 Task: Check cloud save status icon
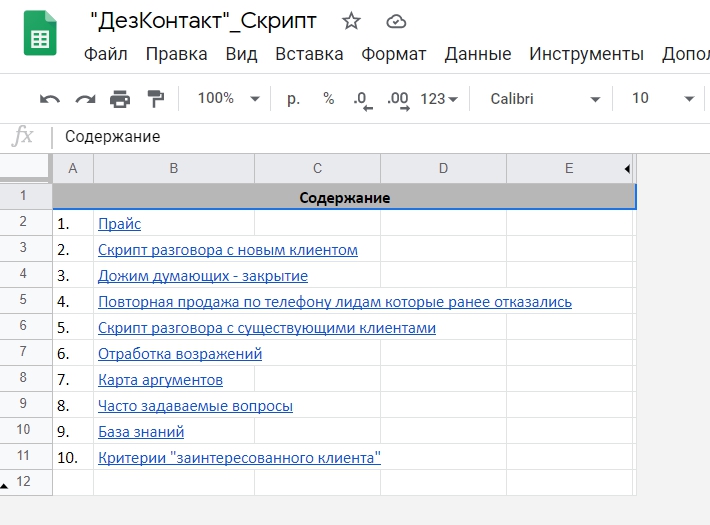[x=396, y=21]
